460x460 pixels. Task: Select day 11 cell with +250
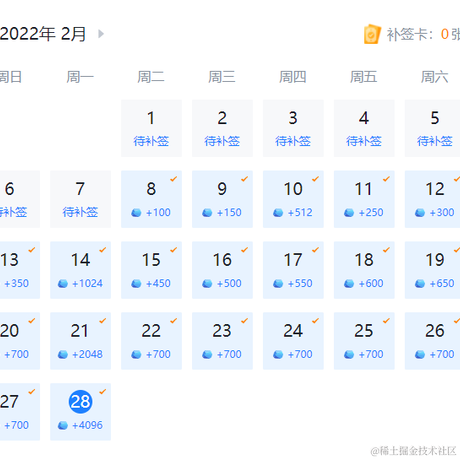pyautogui.click(x=364, y=199)
